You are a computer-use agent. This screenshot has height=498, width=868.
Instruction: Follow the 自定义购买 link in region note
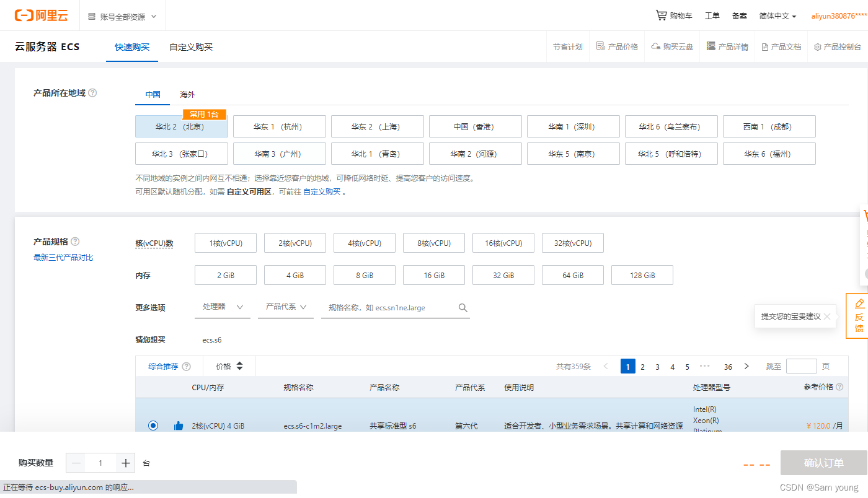point(322,192)
